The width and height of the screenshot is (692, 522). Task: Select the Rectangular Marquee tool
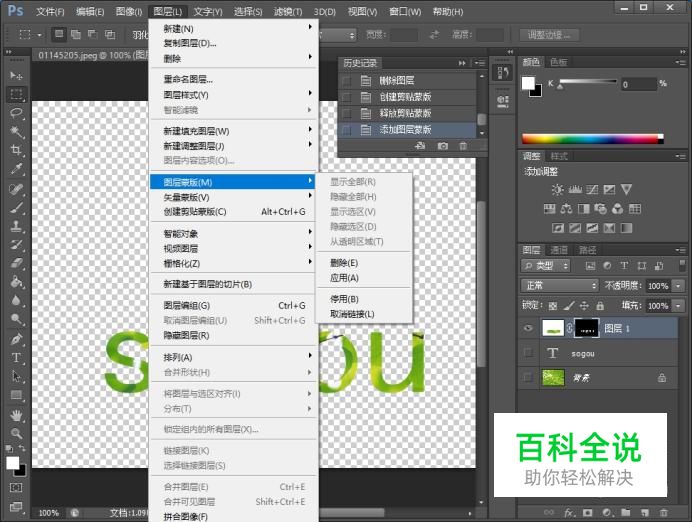pyautogui.click(x=16, y=94)
